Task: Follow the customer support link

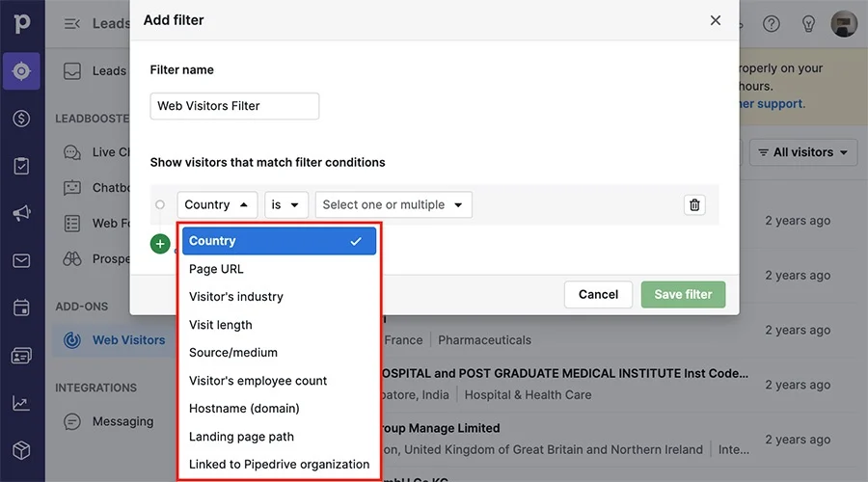Action: 772,104
